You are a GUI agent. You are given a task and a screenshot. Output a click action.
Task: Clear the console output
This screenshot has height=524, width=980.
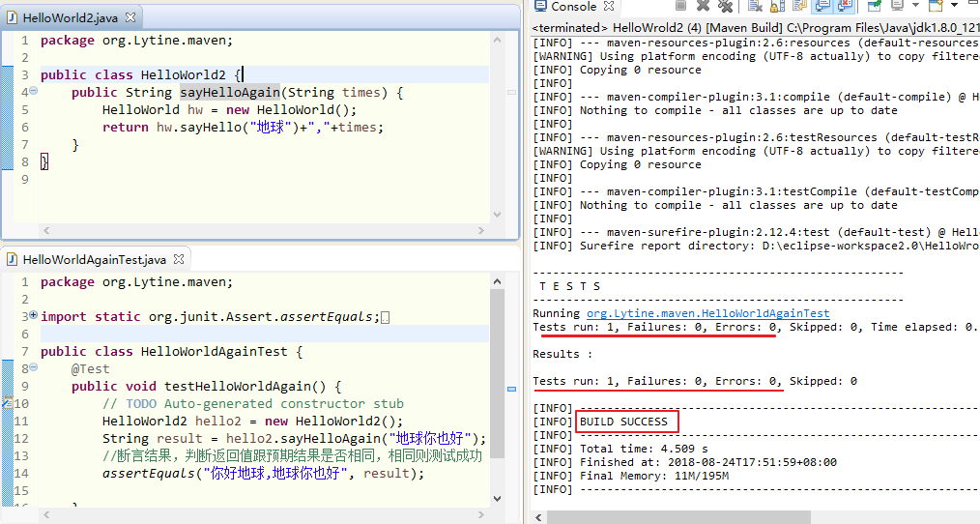pyautogui.click(x=755, y=6)
